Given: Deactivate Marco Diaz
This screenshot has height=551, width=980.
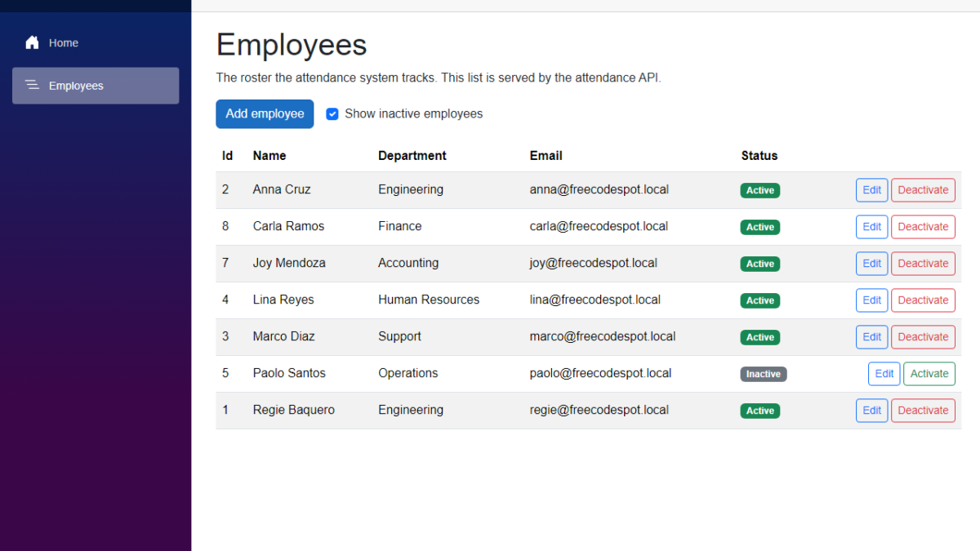Looking at the screenshot, I should [923, 337].
